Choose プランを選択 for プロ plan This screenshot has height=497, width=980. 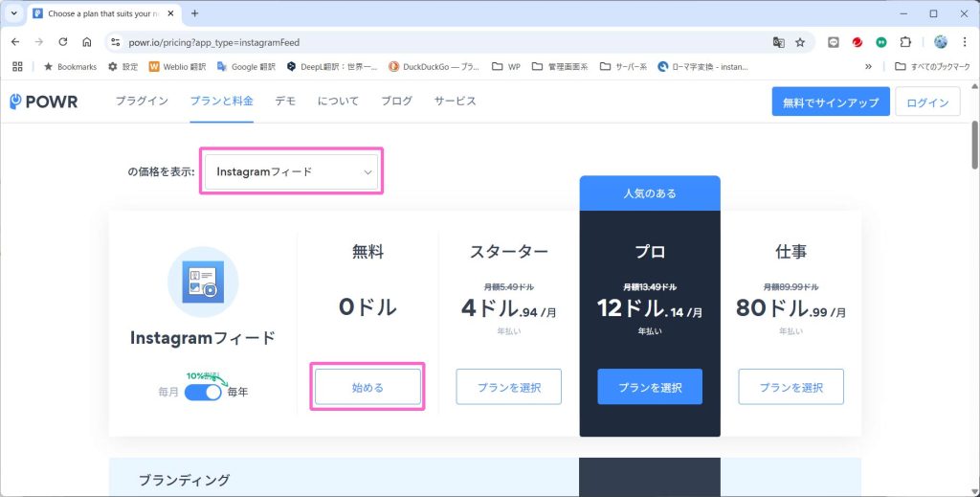pos(650,387)
